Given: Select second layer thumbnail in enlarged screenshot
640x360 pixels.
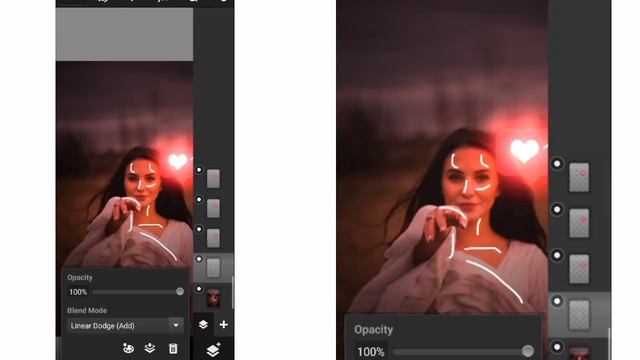Looking at the screenshot, I should coord(579,223).
